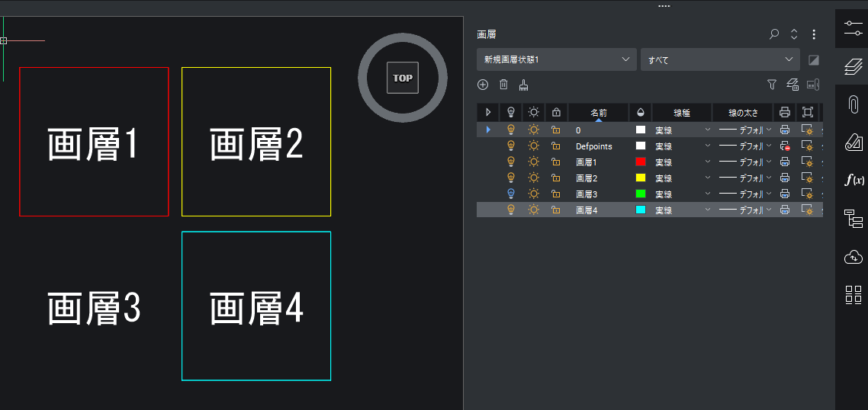The image size is (868, 410).
Task: Open the cyan color swatch of 画層4
Action: pyautogui.click(x=641, y=210)
